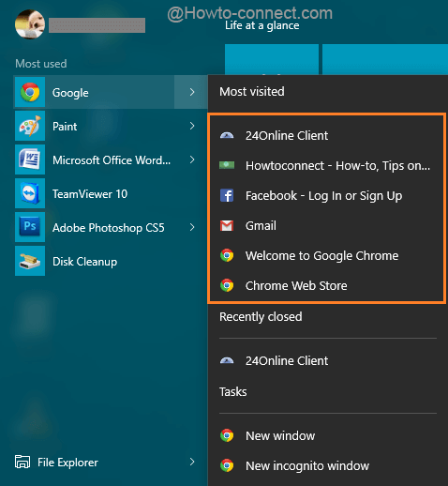Click the 24Online Client icon under Most visited

227,135
